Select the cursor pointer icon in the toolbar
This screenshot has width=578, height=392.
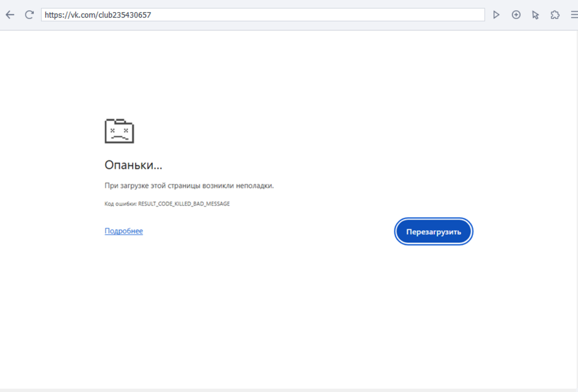535,15
